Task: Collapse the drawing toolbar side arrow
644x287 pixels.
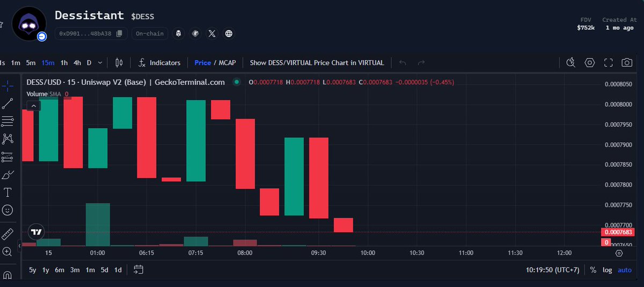Action: 20,246
